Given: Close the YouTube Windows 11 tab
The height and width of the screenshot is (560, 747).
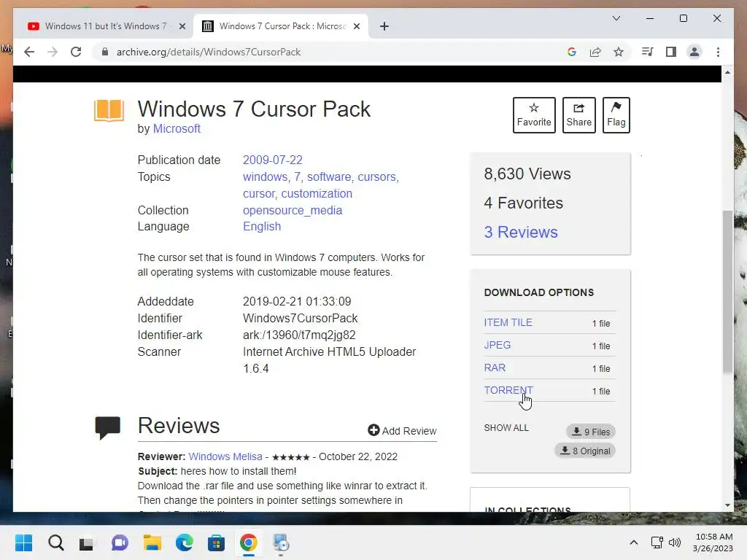Looking at the screenshot, I should 182,26.
